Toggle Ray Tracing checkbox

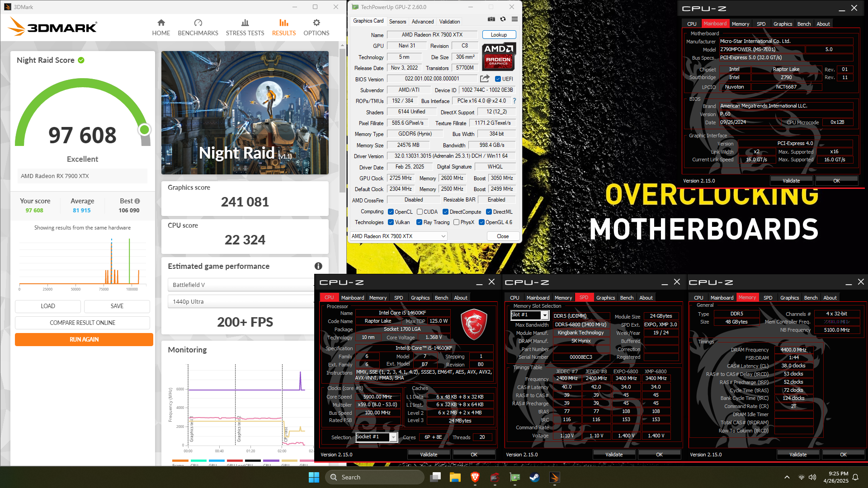pyautogui.click(x=419, y=222)
